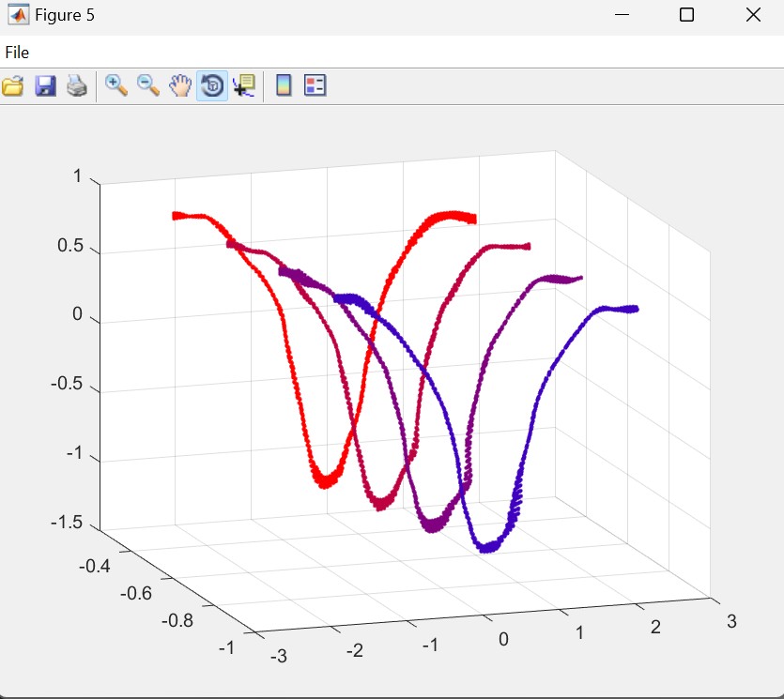784x699 pixels.
Task: Enable the Data Cursor tool
Action: click(x=244, y=86)
